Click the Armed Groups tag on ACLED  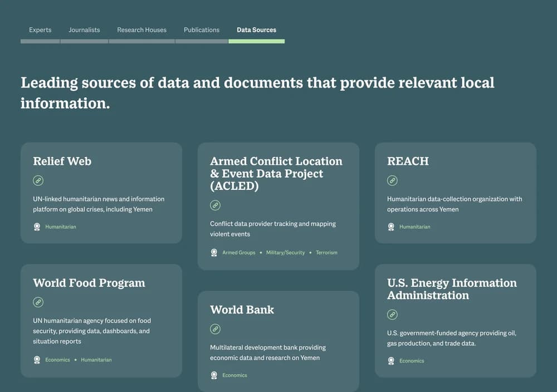point(239,253)
